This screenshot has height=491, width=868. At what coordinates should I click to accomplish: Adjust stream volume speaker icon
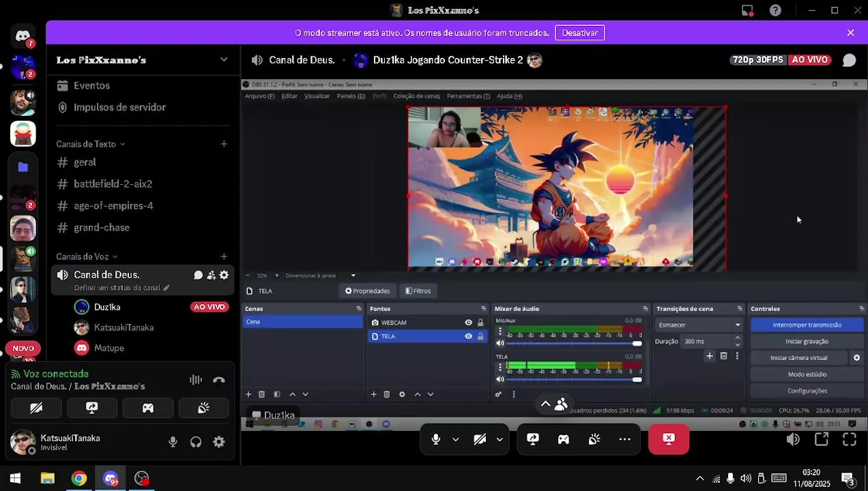point(793,440)
